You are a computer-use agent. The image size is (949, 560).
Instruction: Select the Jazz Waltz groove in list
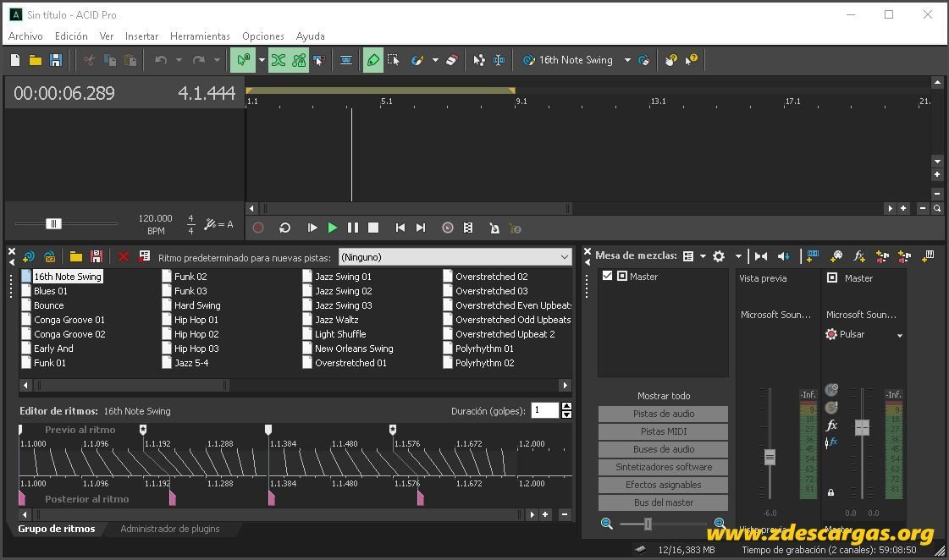[x=336, y=319]
